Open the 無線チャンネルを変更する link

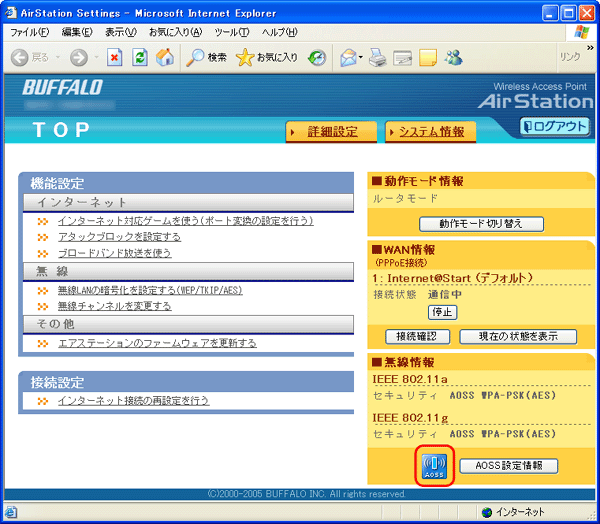pos(114,306)
